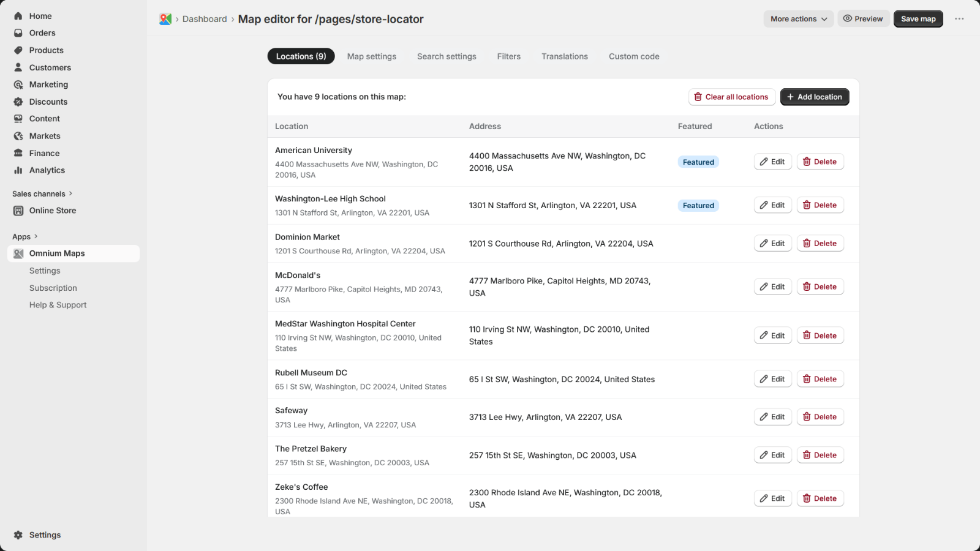Viewport: 980px width, 551px height.
Task: Click the Discounts icon
Action: coord(18,102)
